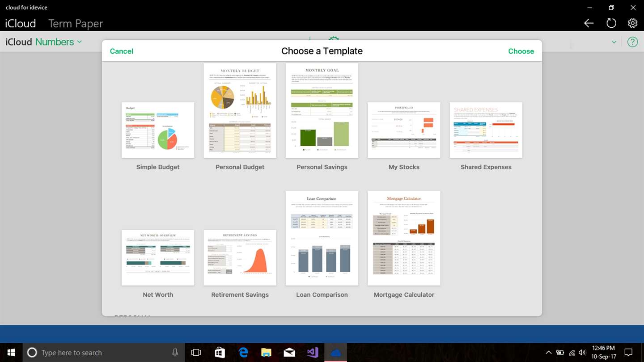The width and height of the screenshot is (644, 362).
Task: Close the cloud for idevice window
Action: tap(633, 8)
